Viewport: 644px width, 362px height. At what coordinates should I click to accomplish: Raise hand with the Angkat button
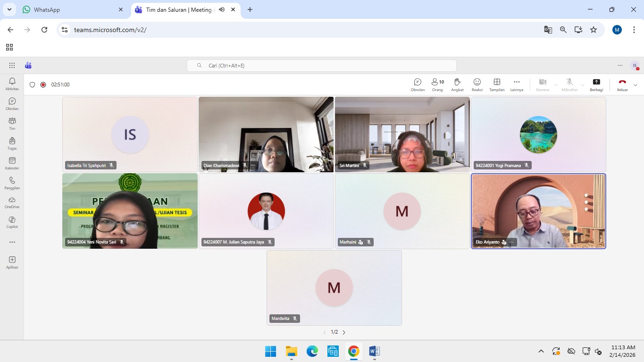[x=457, y=84]
